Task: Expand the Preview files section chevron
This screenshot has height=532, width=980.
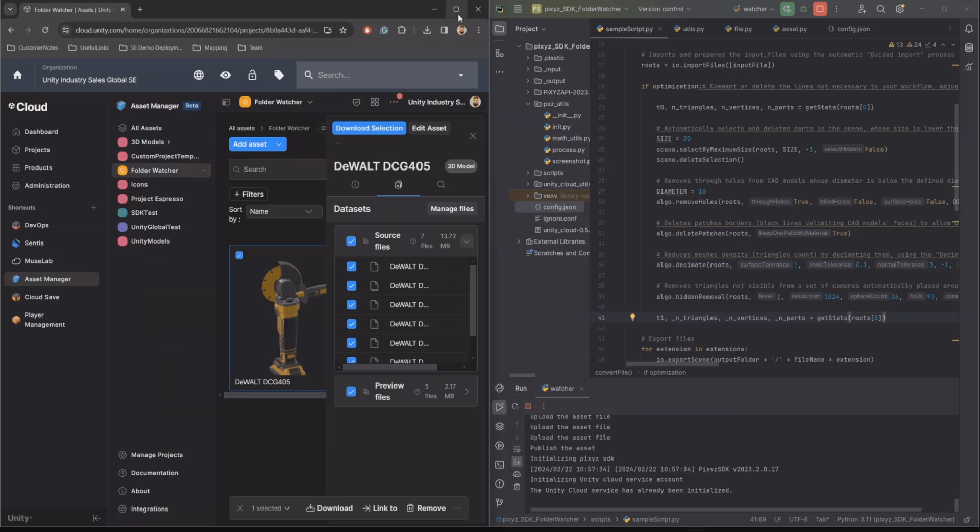Action: pos(467,392)
